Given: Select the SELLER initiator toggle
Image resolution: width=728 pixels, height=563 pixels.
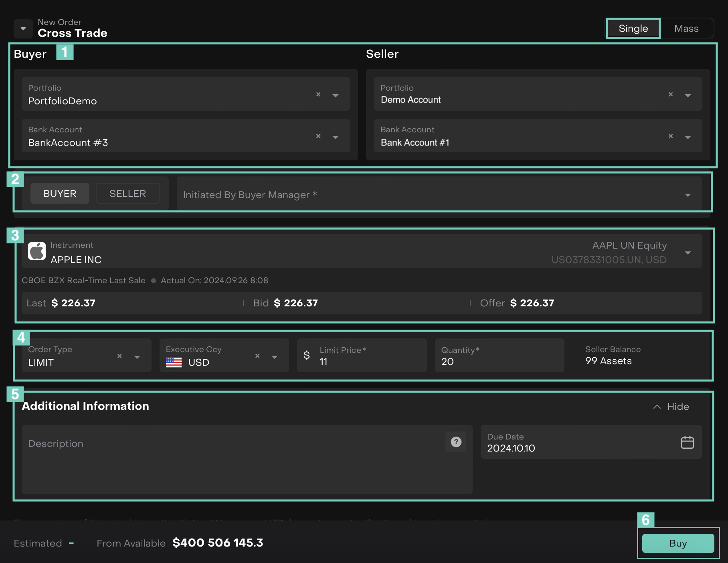Looking at the screenshot, I should point(127,194).
